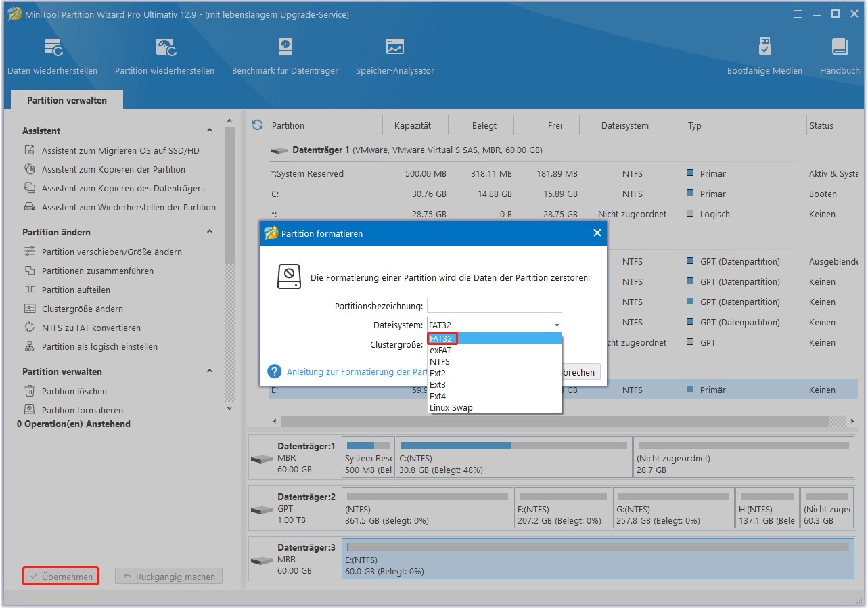
Task: Sort by the Typ column header
Action: pos(746,125)
